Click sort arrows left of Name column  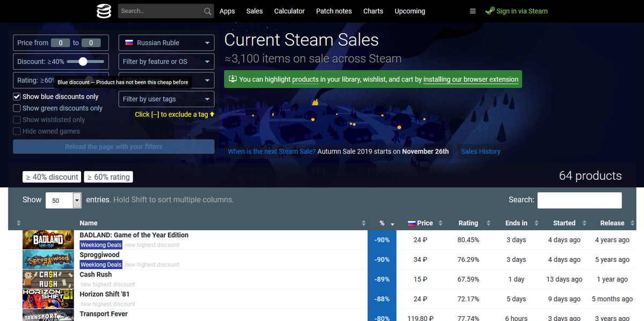coord(19,223)
